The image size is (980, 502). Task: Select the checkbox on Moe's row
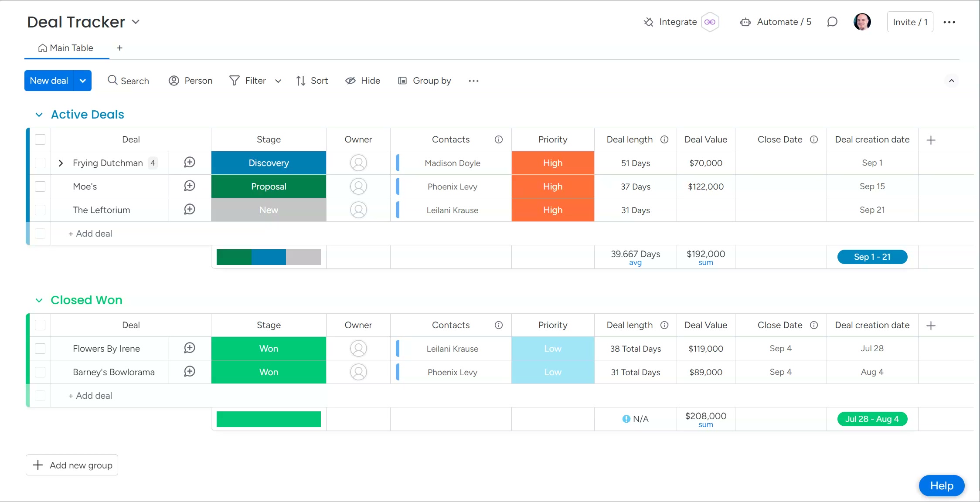coord(40,186)
